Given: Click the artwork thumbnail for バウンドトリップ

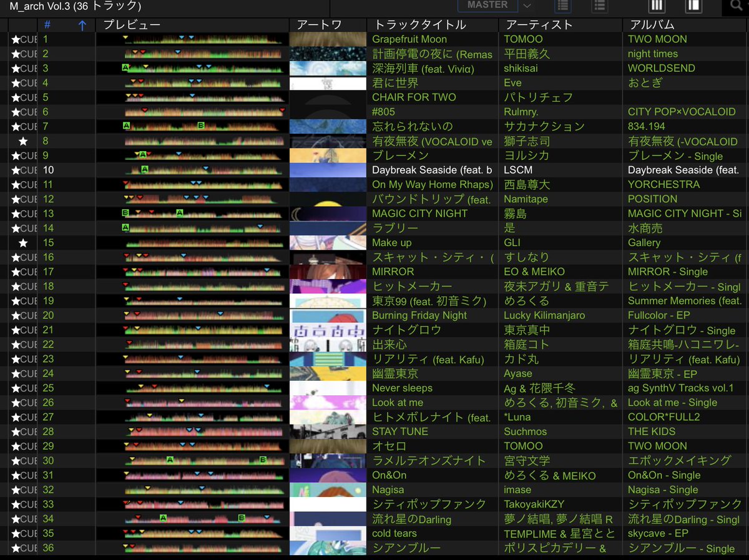Looking at the screenshot, I should 328,199.
